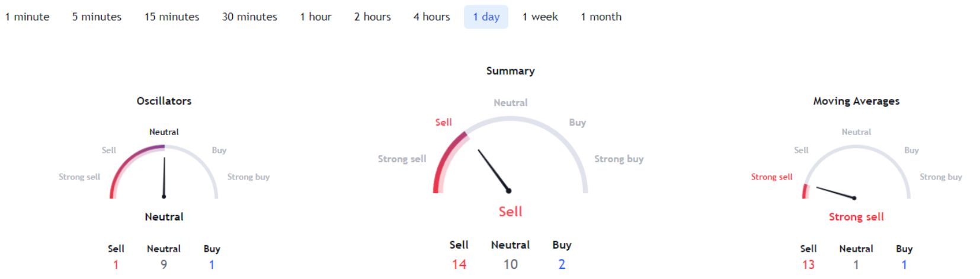Screen dimensions: 980x279
Task: Click the Moving Averages gauge needle
Action: click(x=836, y=193)
